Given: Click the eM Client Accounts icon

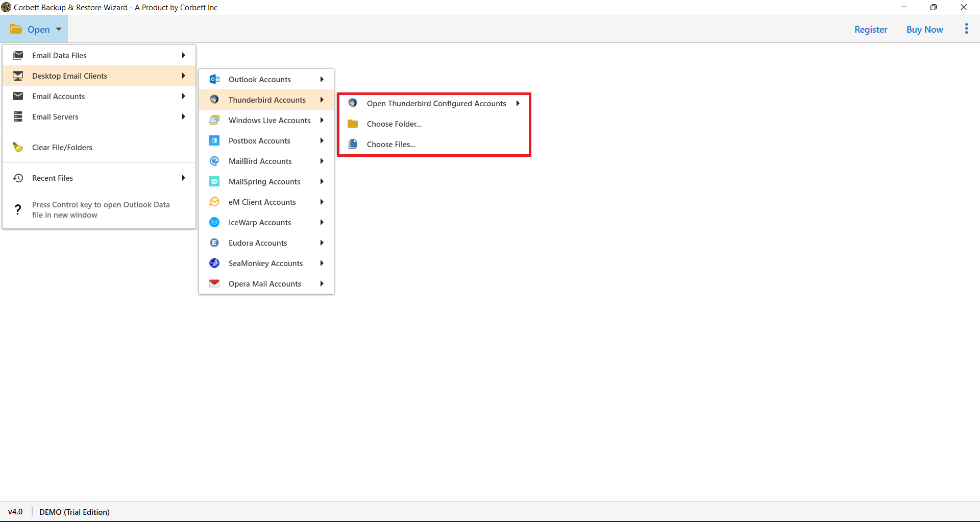Looking at the screenshot, I should coord(214,202).
